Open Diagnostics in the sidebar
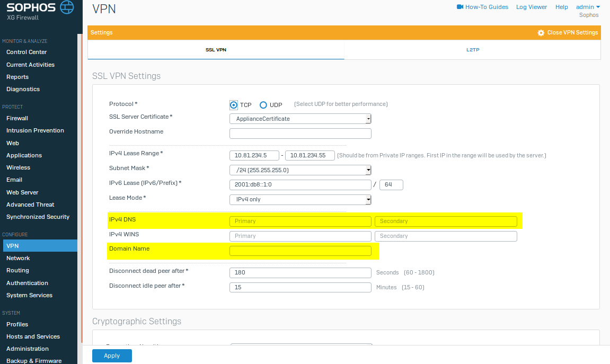Screen dimensions: 610x364 coord(23,89)
